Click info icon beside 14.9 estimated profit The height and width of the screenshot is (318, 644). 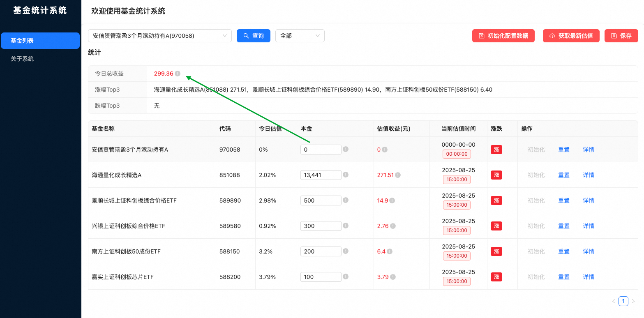coord(392,200)
